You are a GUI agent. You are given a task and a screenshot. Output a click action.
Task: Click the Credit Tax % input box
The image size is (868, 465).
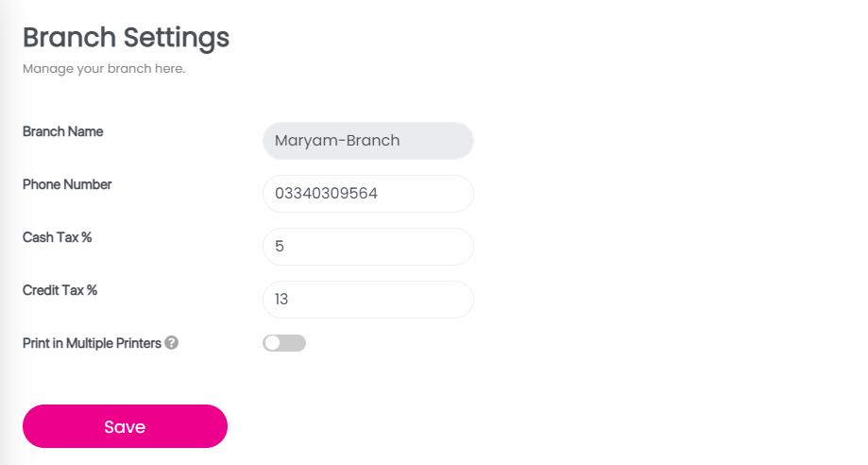pos(367,300)
